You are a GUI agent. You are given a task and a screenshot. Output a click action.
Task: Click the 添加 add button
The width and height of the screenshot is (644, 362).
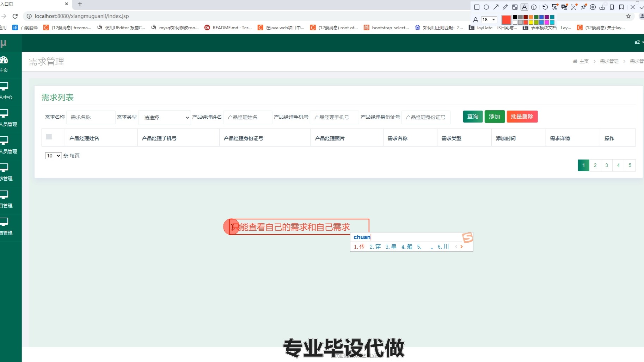click(x=495, y=117)
